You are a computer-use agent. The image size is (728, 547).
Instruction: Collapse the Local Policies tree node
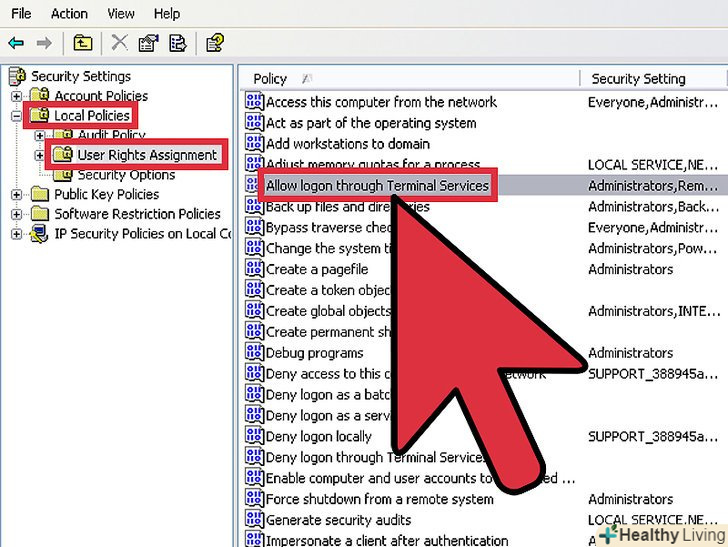17,116
